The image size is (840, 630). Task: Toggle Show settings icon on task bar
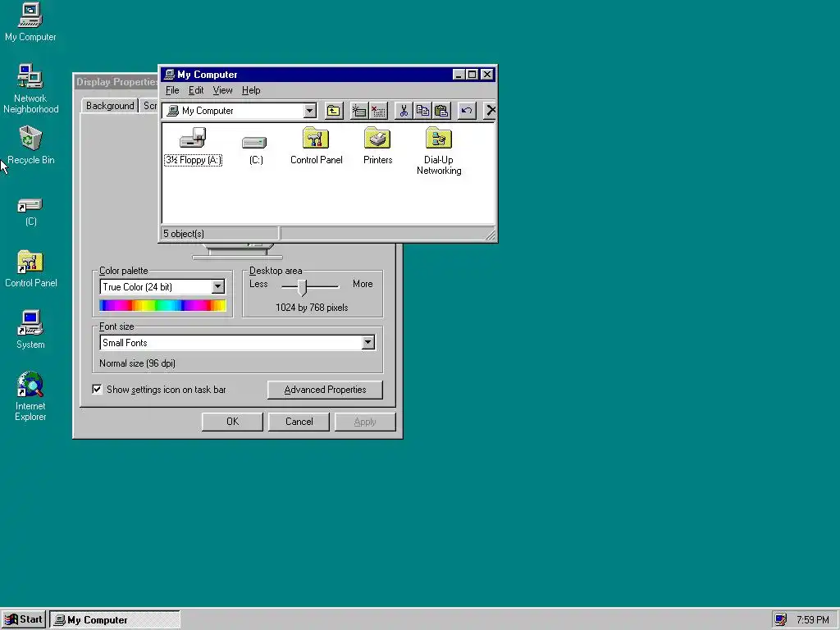[x=97, y=390]
